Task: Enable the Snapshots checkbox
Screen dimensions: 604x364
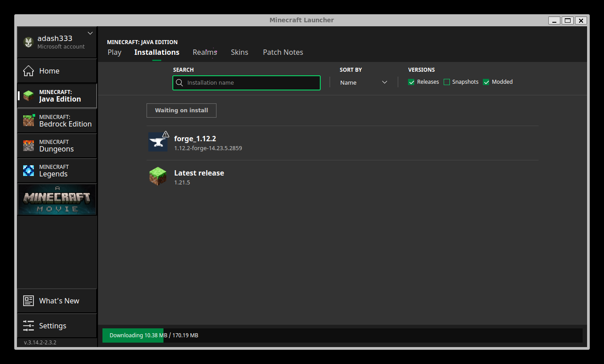Action: tap(447, 82)
